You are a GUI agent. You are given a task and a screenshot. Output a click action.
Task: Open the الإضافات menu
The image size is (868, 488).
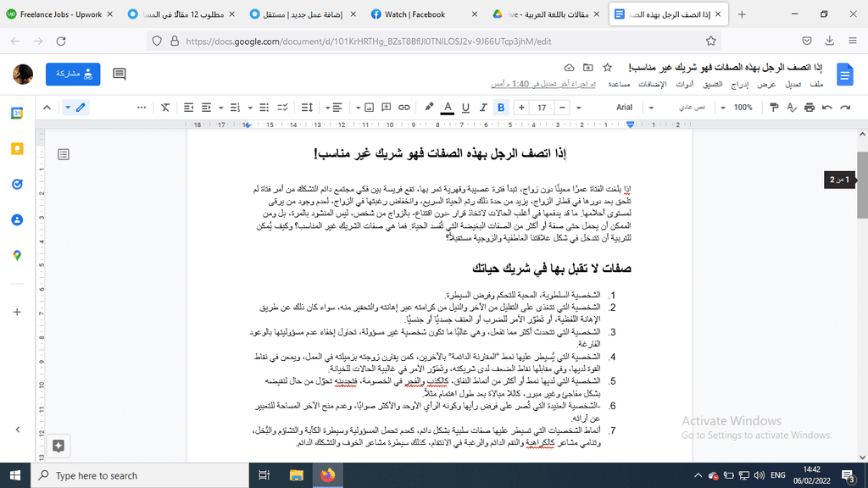click(x=652, y=84)
